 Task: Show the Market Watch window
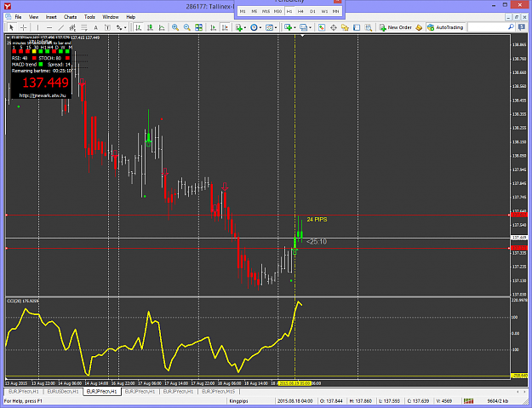click(321, 27)
